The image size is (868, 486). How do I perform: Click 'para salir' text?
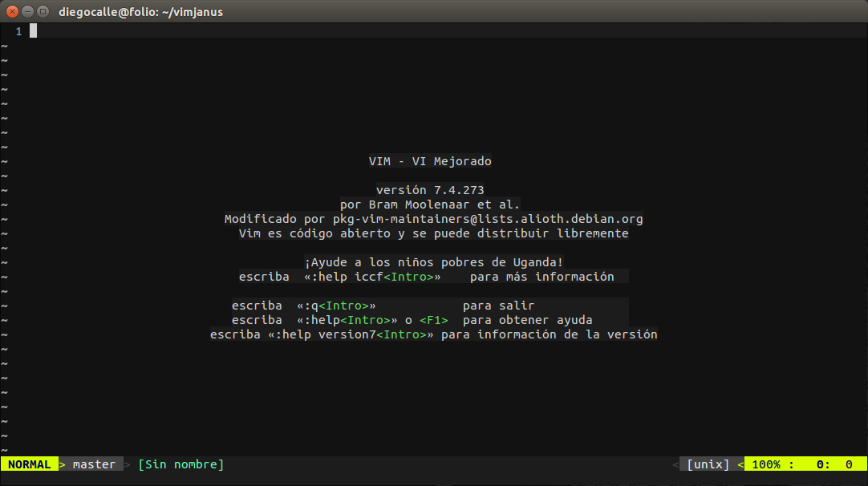(499, 305)
